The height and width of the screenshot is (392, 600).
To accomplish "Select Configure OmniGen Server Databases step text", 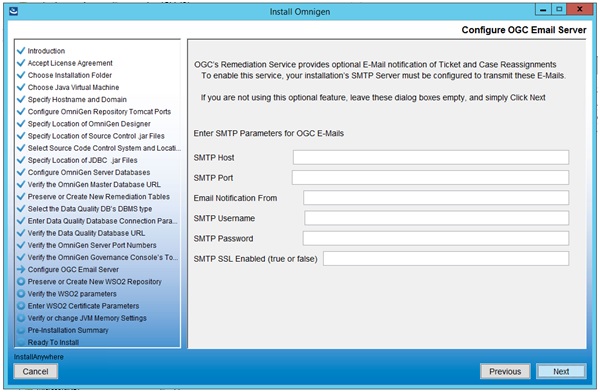I will [x=89, y=172].
